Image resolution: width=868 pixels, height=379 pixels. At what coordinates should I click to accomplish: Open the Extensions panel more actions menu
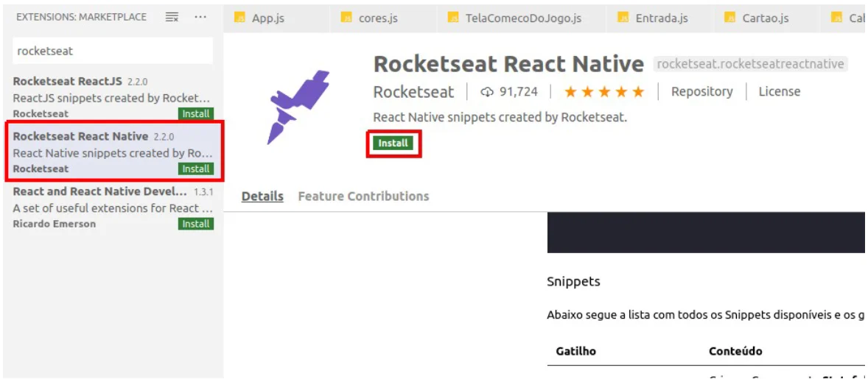pos(200,17)
